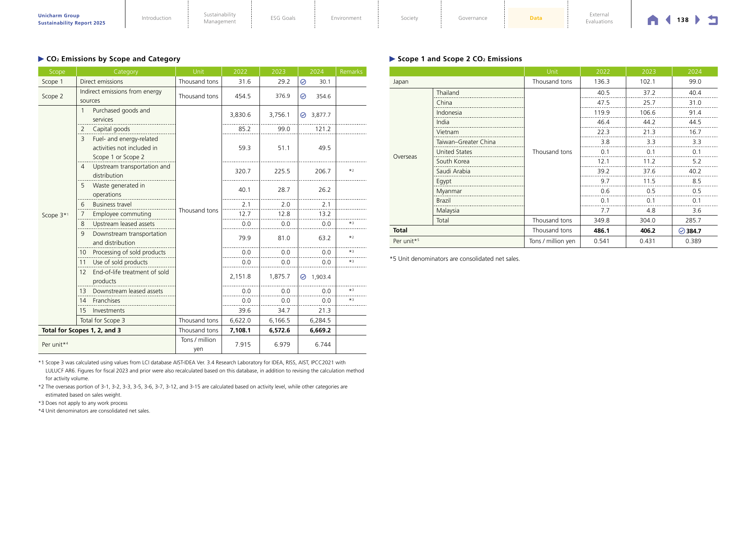The image size is (756, 535).
Task: Select the Franchises row label
Action: 106,300
